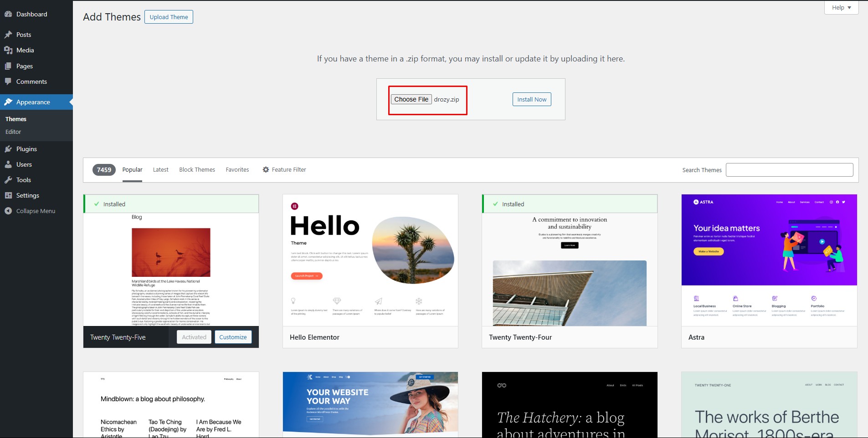Click the Search Themes input field
Screen dimensions: 868x438
pos(789,170)
